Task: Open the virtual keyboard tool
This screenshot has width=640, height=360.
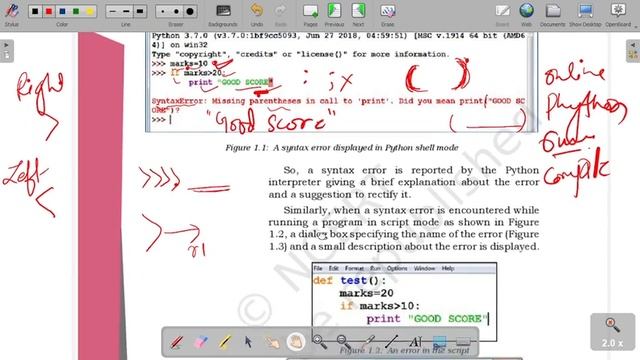Action: point(463,342)
